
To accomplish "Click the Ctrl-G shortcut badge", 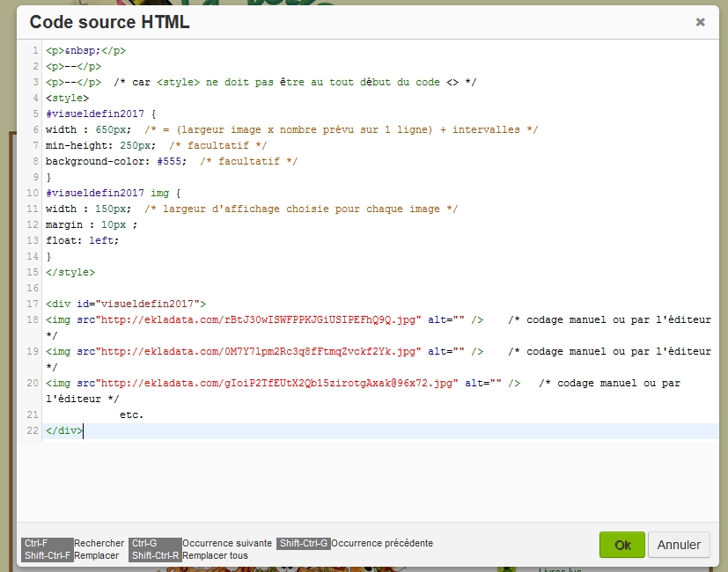I will pyautogui.click(x=143, y=544).
